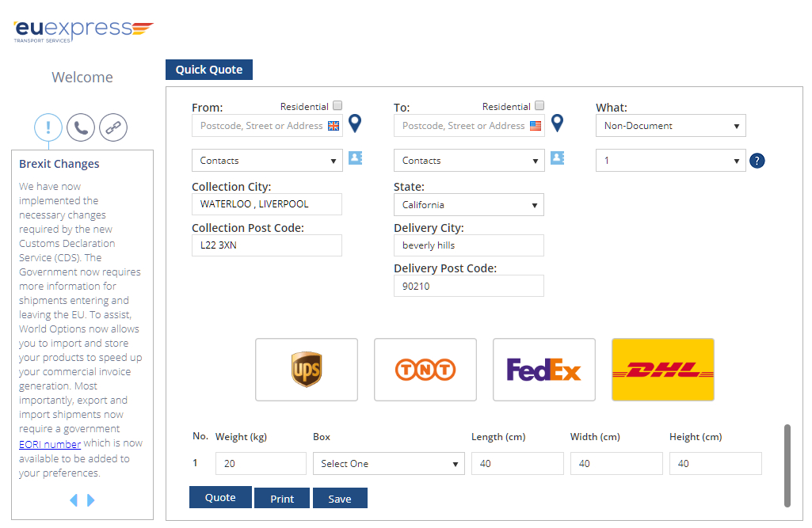
Task: Open the phone contact icon
Action: tap(81, 127)
